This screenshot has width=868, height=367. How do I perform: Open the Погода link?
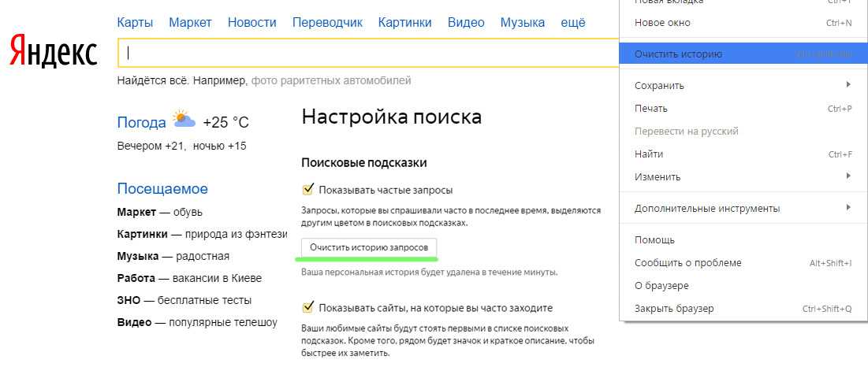click(x=141, y=122)
